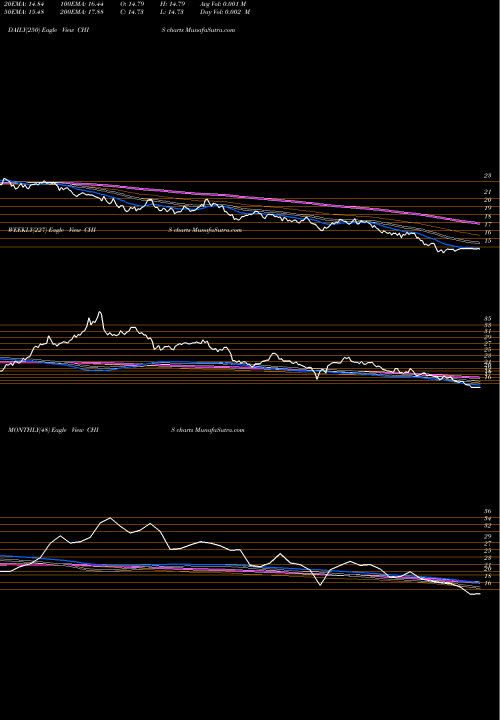Select the open price O: 14.79
Viewport: 500px width, 720px height.
131,4
